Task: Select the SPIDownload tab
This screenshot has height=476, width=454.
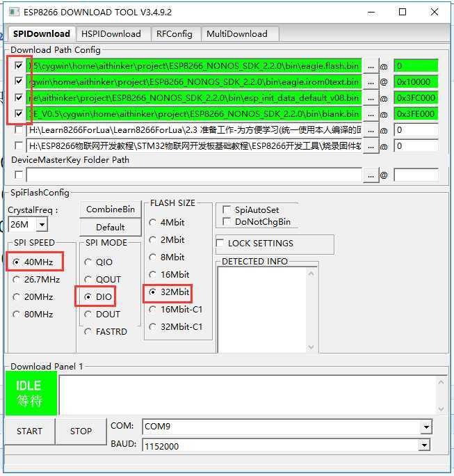Action: (42, 33)
